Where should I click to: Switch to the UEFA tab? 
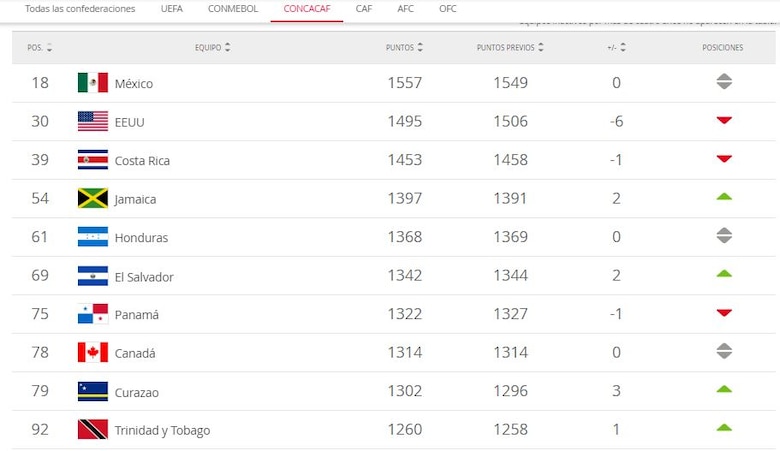pyautogui.click(x=171, y=9)
